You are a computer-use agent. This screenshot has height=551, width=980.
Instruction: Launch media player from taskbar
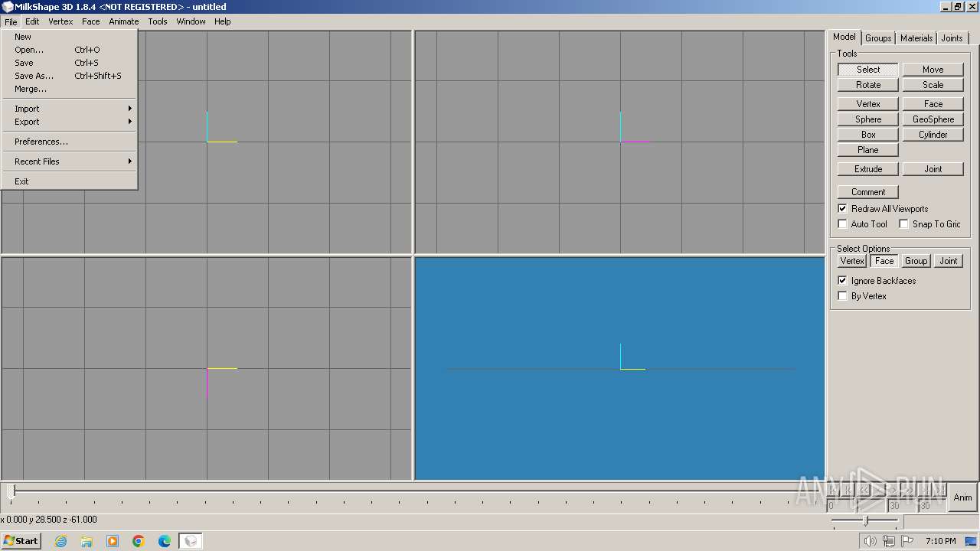coord(113,541)
